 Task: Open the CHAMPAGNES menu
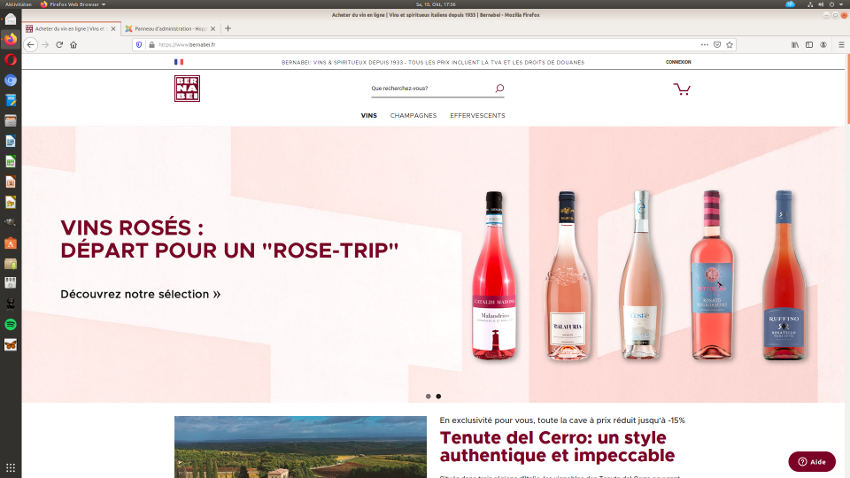(413, 115)
